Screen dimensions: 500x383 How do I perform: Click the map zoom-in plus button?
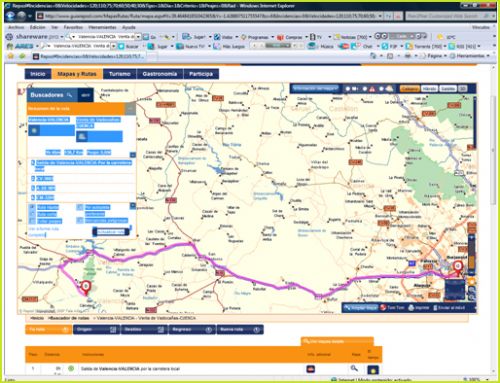471,238
